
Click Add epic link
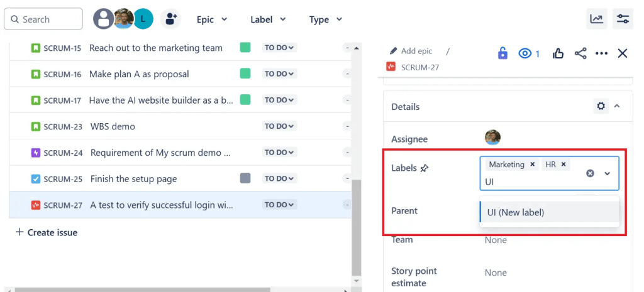(x=411, y=51)
